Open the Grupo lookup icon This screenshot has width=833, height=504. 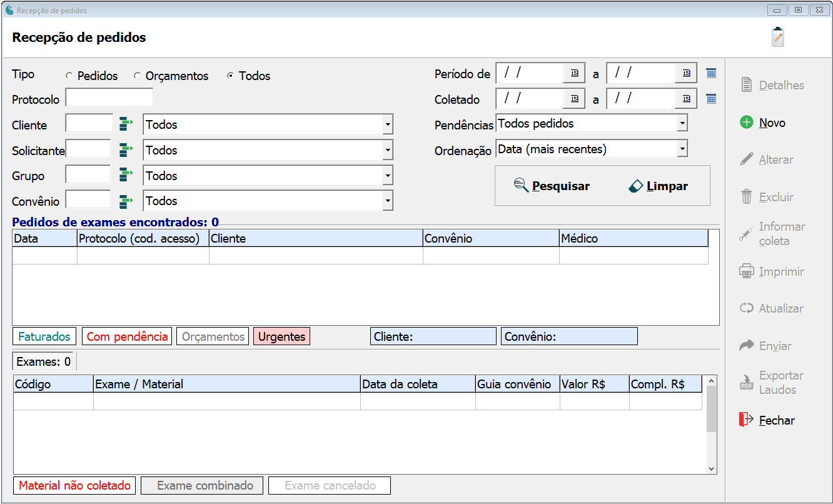tap(126, 175)
